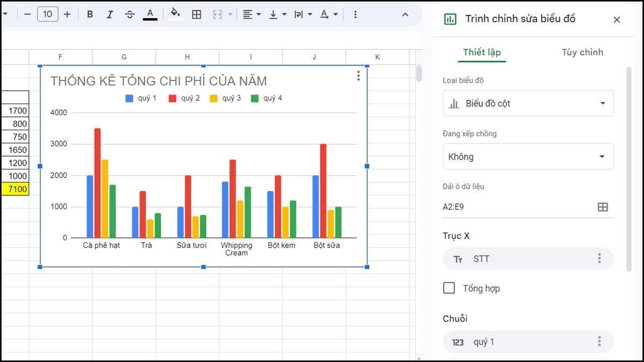The height and width of the screenshot is (362, 644).
Task: Apply strikethrough formatting
Action: (x=130, y=14)
